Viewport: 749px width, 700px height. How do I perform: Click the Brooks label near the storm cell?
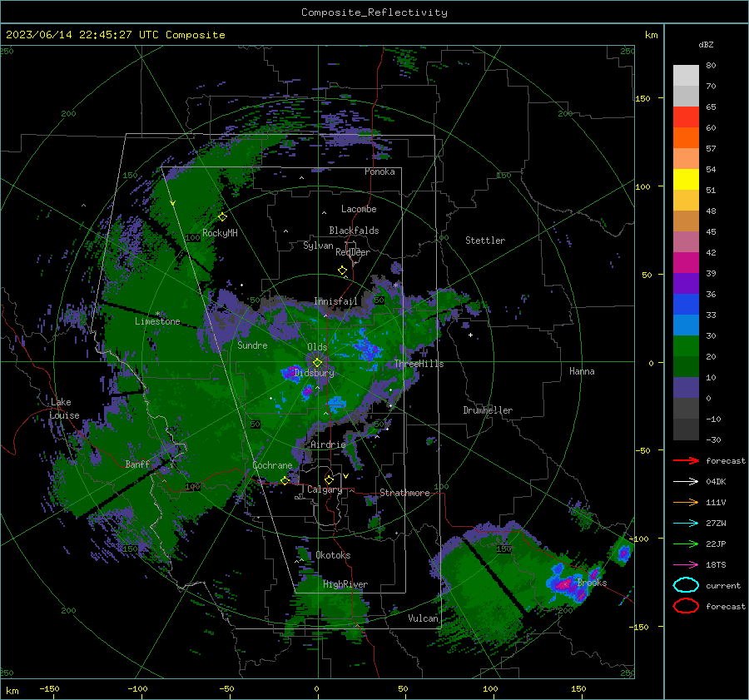point(592,583)
